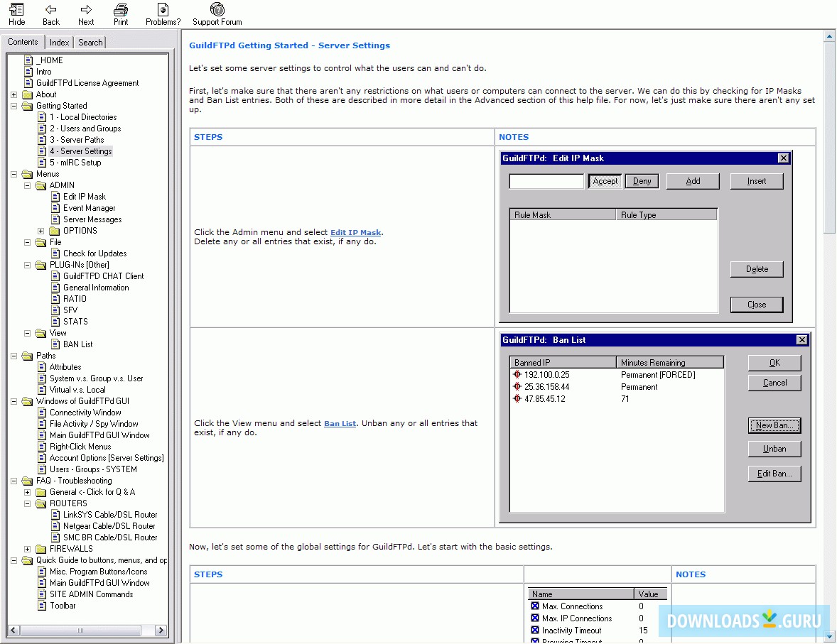837x644 pixels.
Task: Go to the Next help topic
Action: [85, 13]
